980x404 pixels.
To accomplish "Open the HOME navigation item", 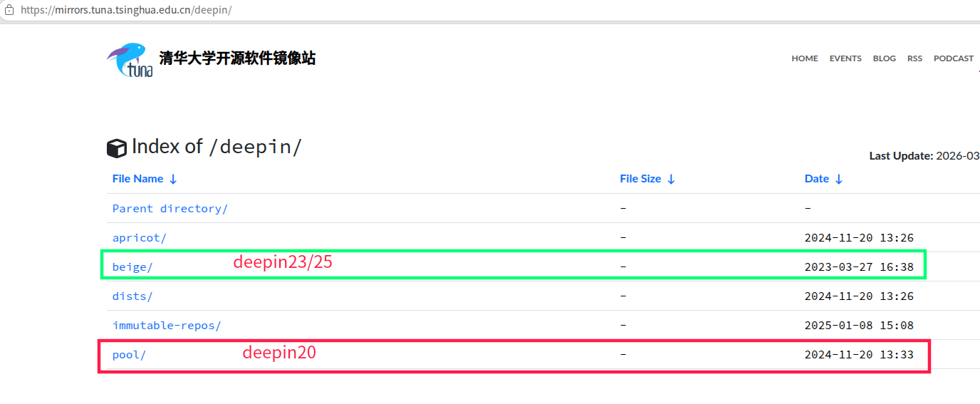I will click(x=805, y=58).
